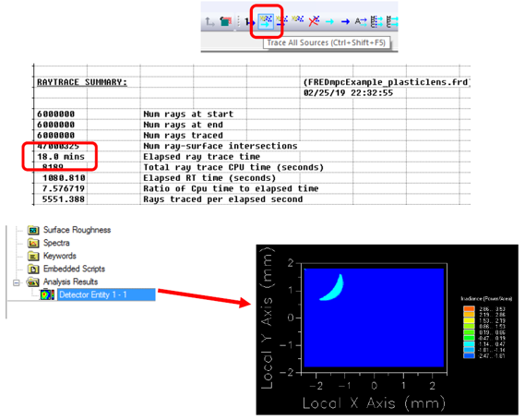Click the cyan swatch in irradiance legend
This screenshot has width=525, height=420.
click(469, 344)
